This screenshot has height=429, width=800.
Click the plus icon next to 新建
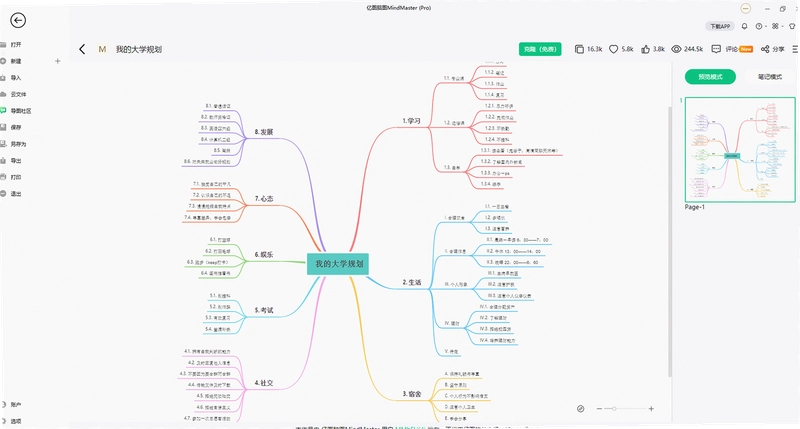pyautogui.click(x=58, y=61)
